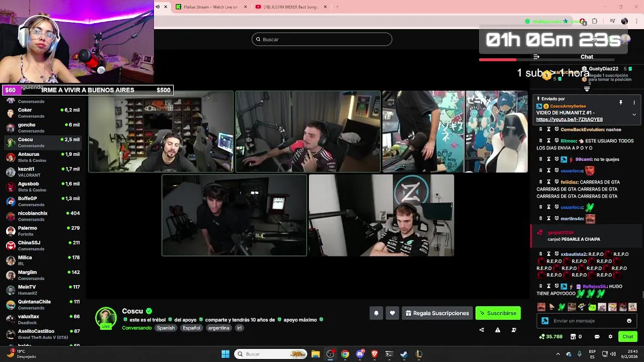Click the green Chat send button
The image size is (644, 362).
(628, 336)
